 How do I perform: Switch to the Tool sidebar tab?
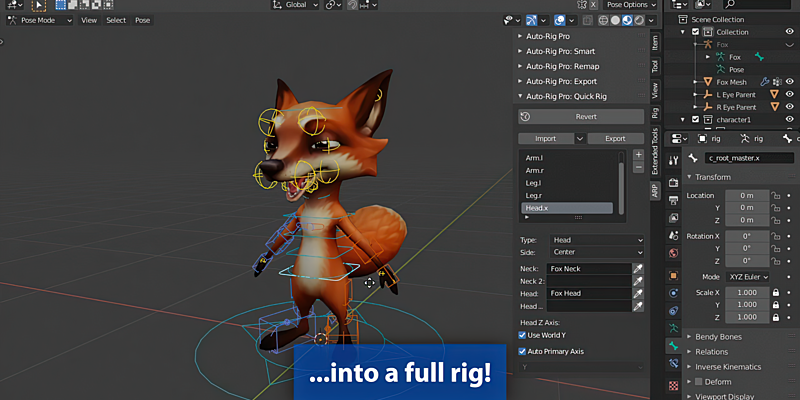pos(655,65)
